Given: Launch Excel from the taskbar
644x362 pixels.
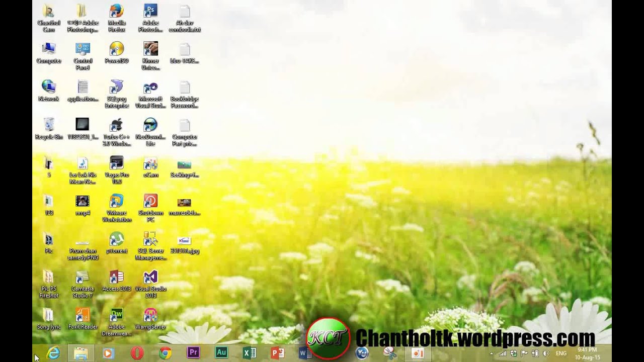Looking at the screenshot, I should tap(249, 353).
